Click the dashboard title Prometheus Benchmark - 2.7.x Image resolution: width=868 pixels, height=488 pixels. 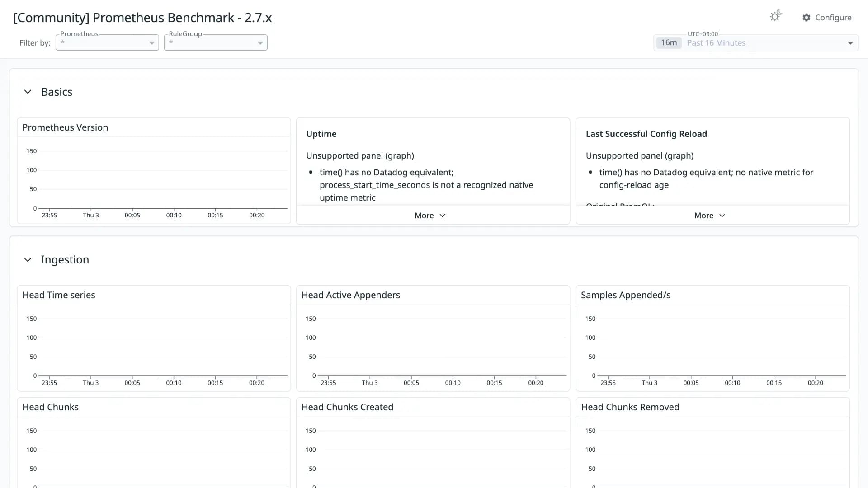coord(142,18)
